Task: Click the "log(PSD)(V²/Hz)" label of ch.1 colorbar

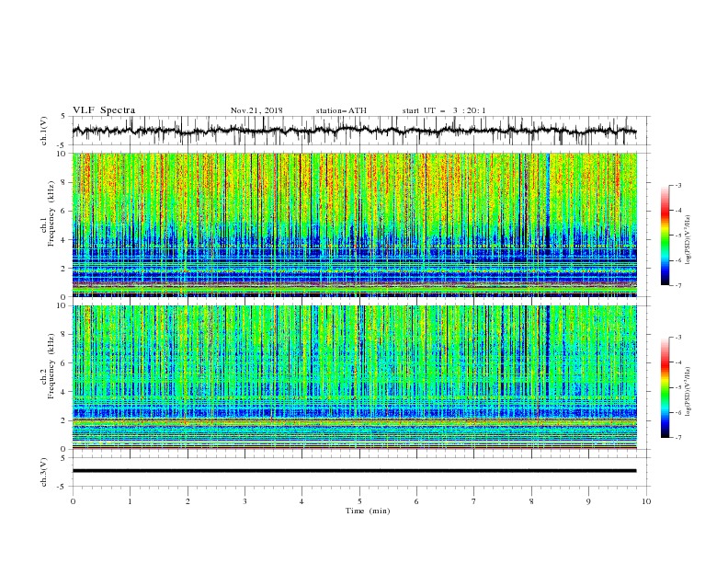Action: pyautogui.click(x=688, y=240)
